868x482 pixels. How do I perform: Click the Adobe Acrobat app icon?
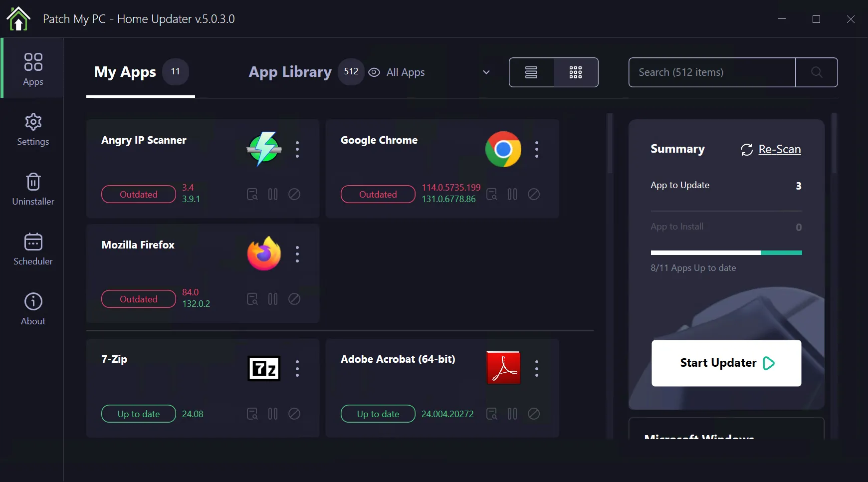click(x=503, y=368)
